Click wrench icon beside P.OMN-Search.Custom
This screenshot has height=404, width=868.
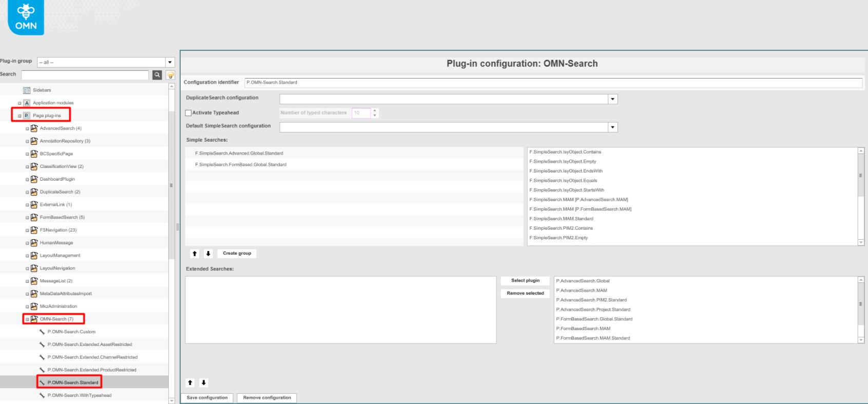tap(42, 332)
